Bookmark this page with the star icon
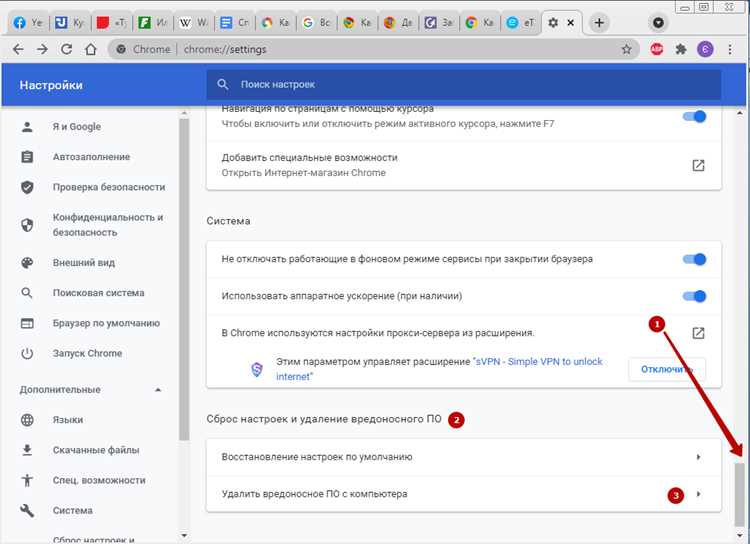Viewport: 750px width, 544px height. point(626,49)
